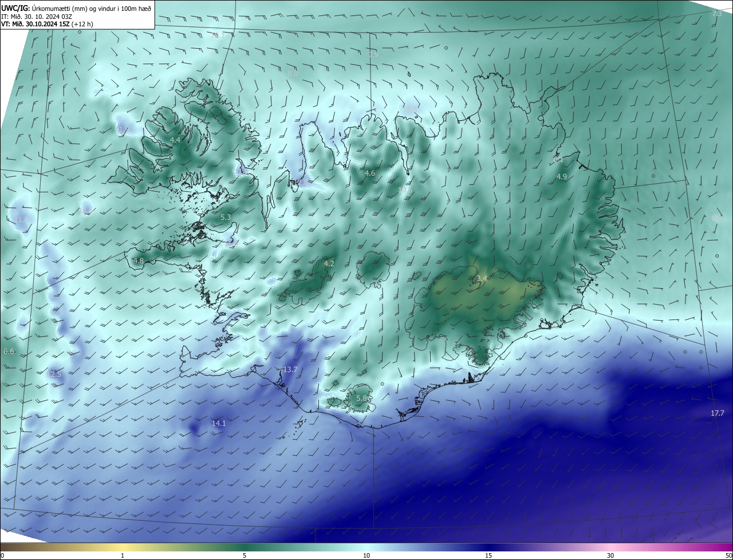This screenshot has height=560, width=733.
Task: Click the 13.7 value near the south coast
Action: coord(290,370)
